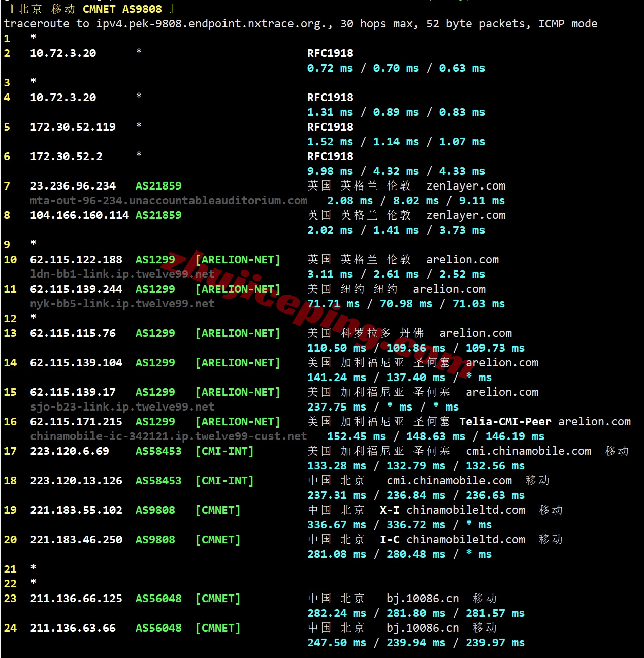
Task: Select [CMI-INT] tag on hop 17
Action: coord(224,451)
